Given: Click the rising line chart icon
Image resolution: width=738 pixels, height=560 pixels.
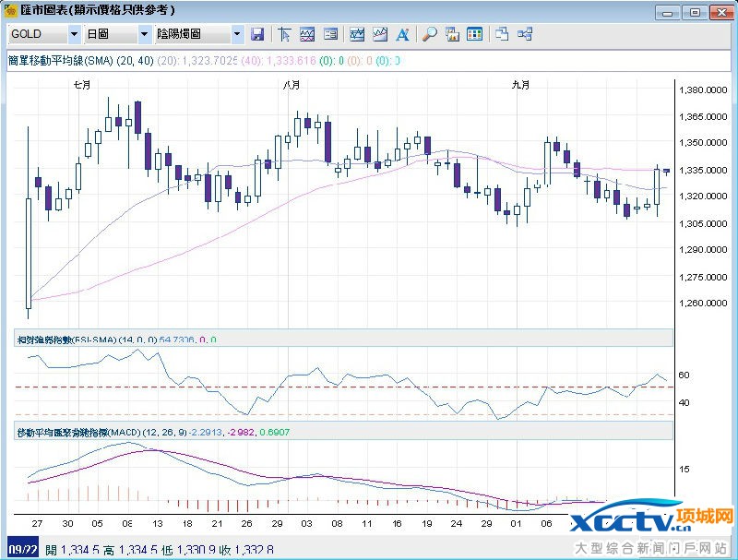Looking at the screenshot, I should pyautogui.click(x=379, y=34).
